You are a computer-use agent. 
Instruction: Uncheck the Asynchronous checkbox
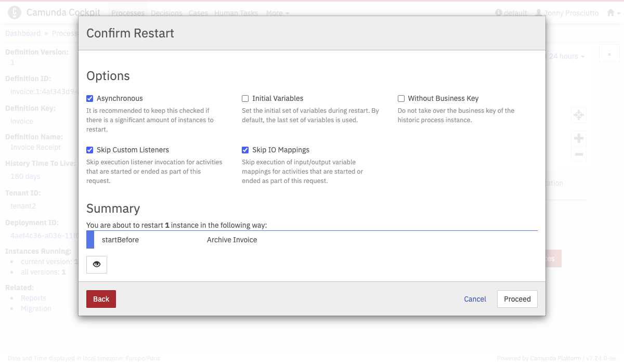click(90, 98)
